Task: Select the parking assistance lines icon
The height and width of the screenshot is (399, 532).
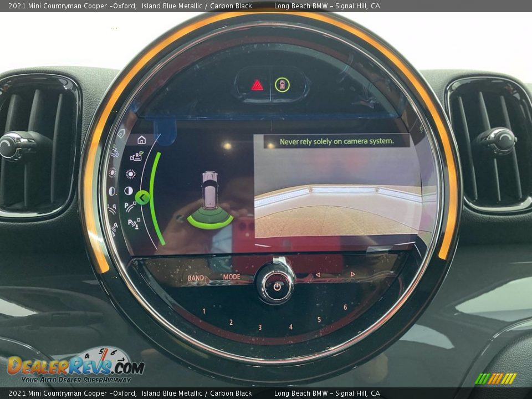Action: (x=130, y=207)
